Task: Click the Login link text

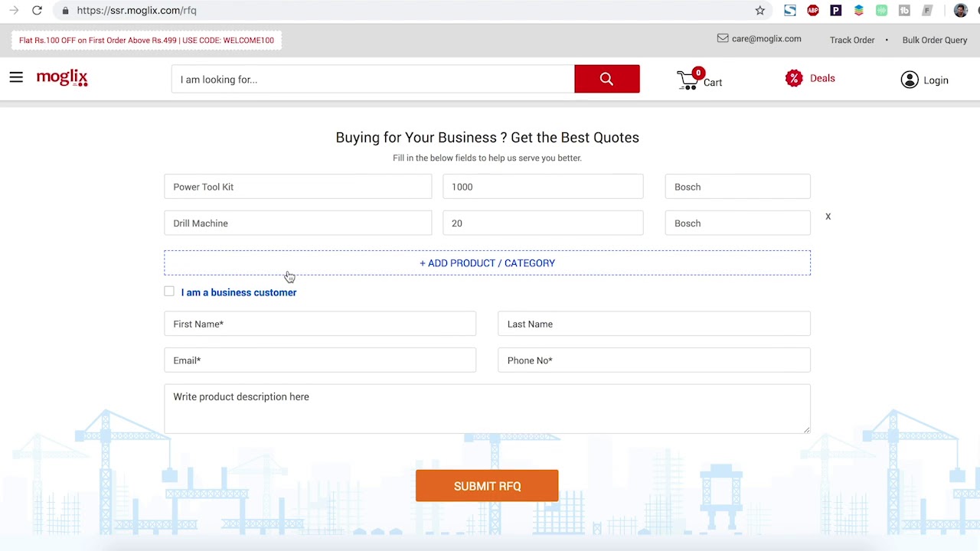Action: [936, 80]
